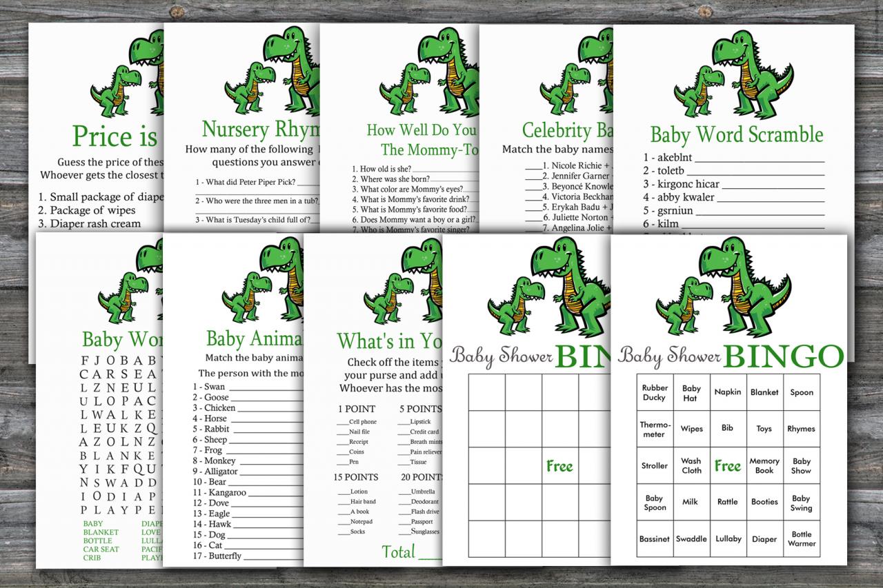Click the Baby Word Scramble title
This screenshot has height=588, width=883.
737,134
